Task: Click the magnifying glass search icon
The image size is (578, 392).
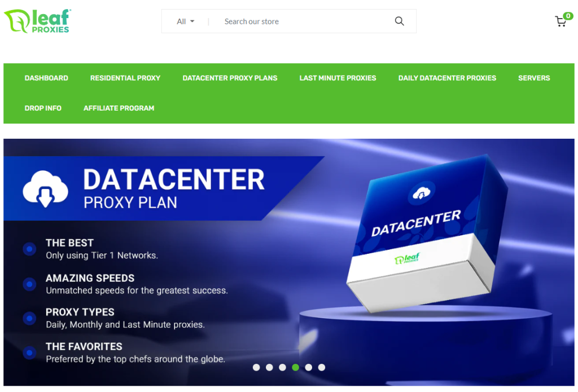Action: tap(399, 21)
